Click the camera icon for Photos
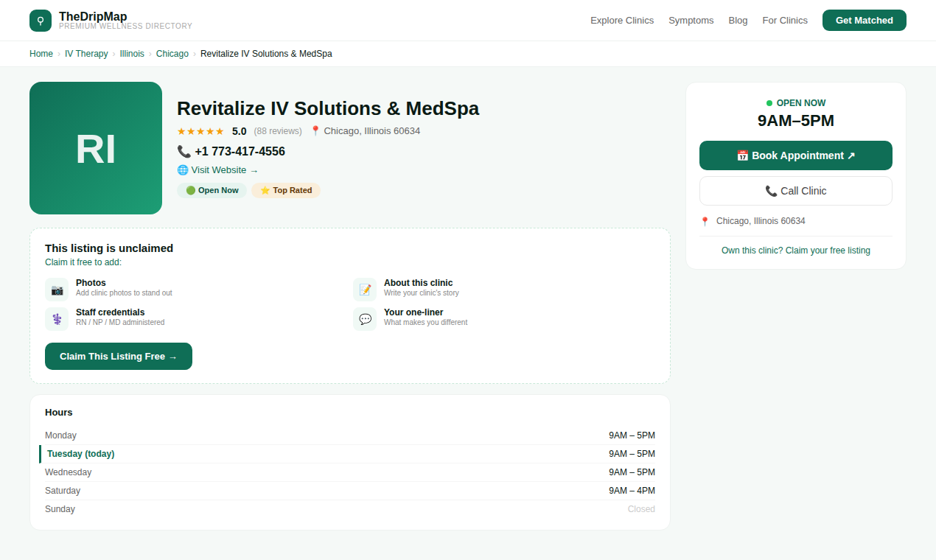936x560 pixels. [x=57, y=290]
